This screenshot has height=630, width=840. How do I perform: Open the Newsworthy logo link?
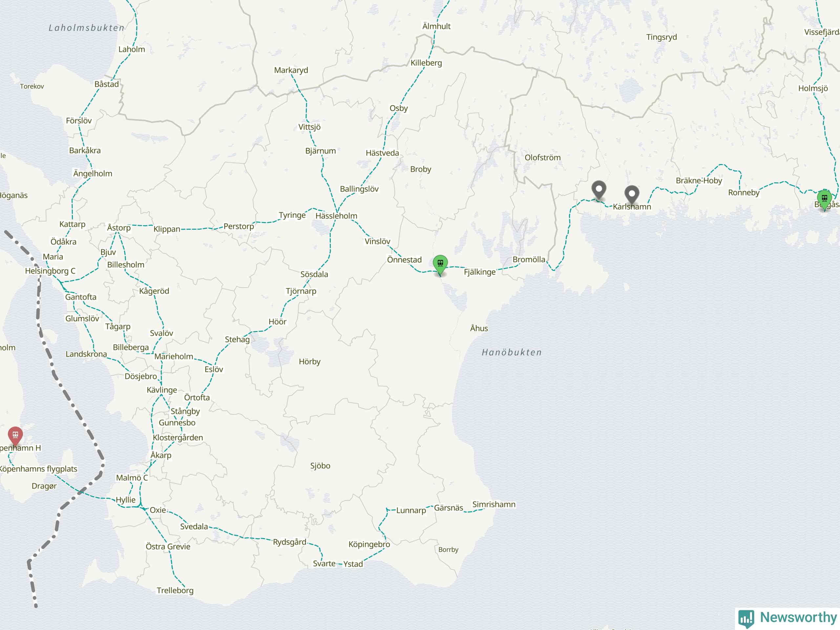(x=787, y=618)
